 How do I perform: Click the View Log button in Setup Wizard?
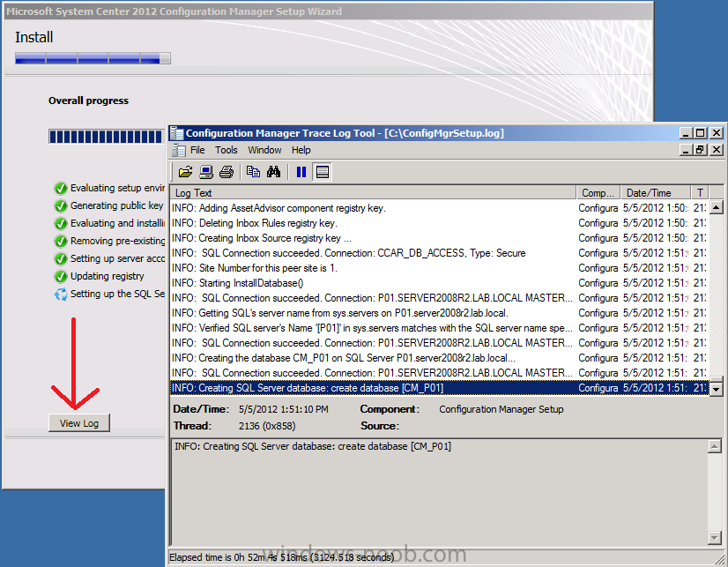79,423
